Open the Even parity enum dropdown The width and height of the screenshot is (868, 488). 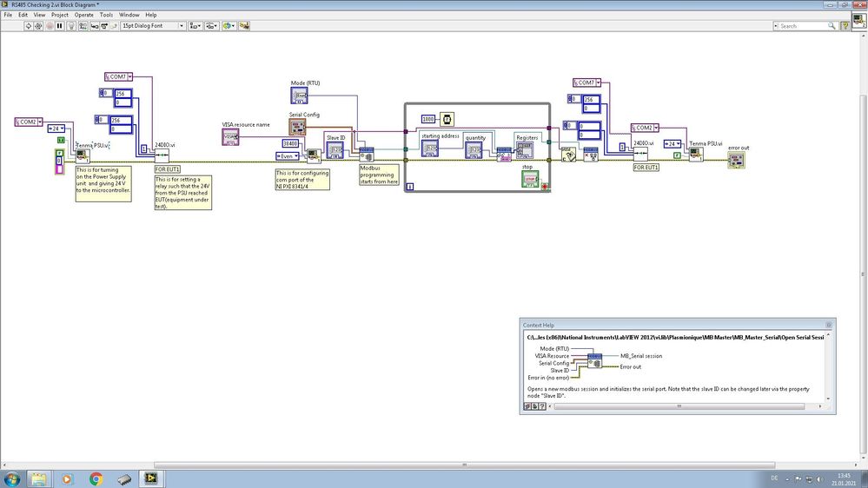coord(296,156)
